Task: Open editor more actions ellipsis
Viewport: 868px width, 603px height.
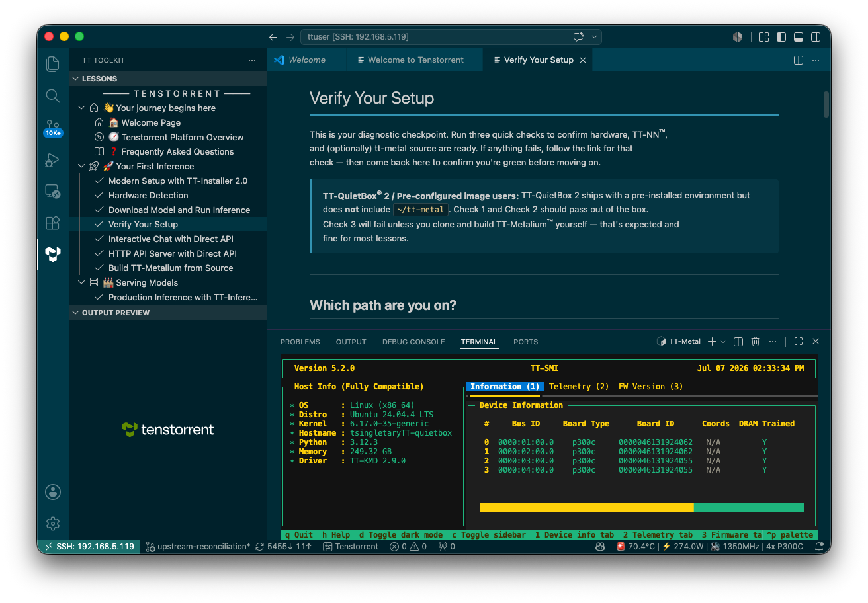Action: (x=816, y=60)
